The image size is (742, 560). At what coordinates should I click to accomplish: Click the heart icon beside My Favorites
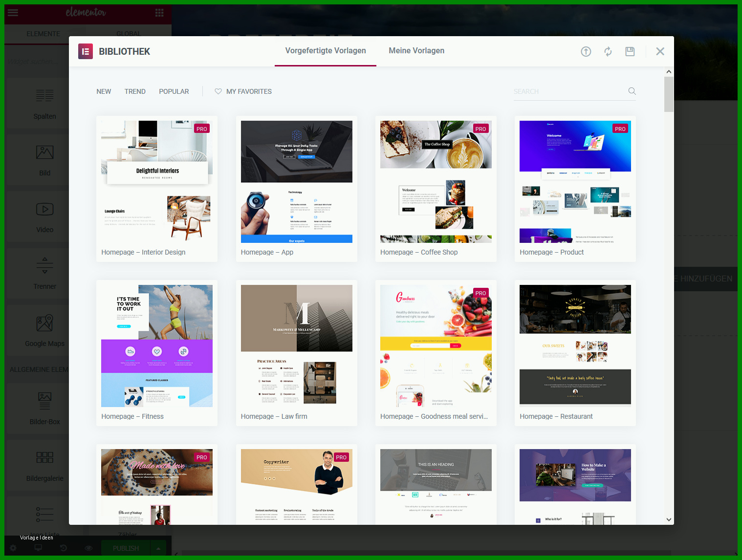click(218, 91)
